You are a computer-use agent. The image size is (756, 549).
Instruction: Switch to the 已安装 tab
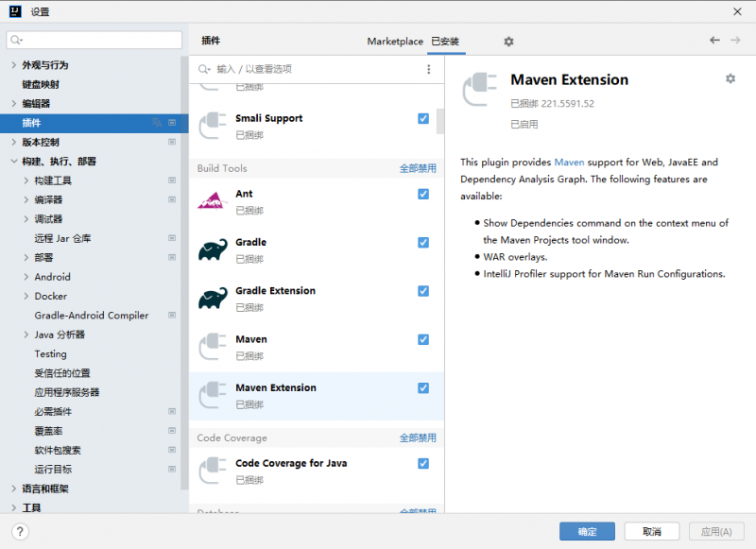[x=445, y=42]
